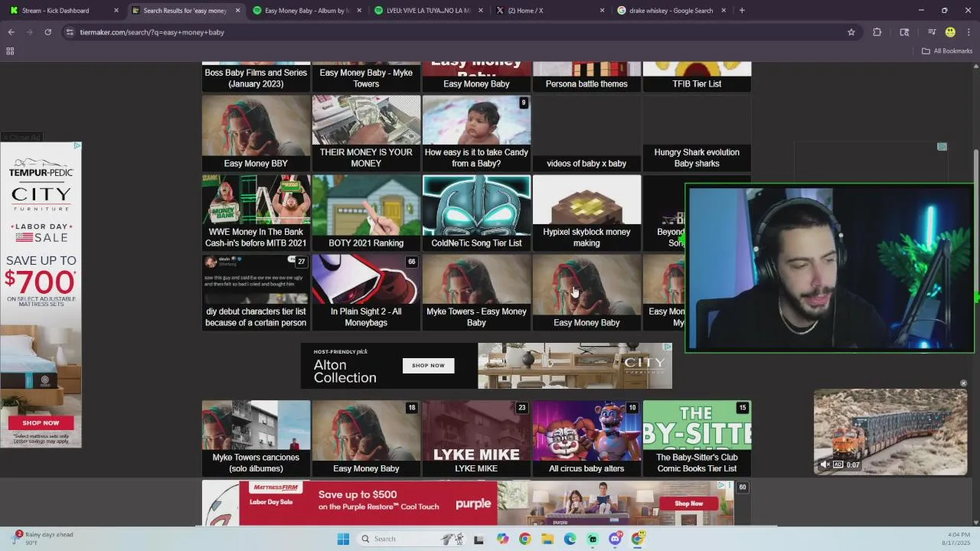Image resolution: width=980 pixels, height=551 pixels.
Task: Open the apps grid in bookmarks bar
Action: (x=10, y=51)
